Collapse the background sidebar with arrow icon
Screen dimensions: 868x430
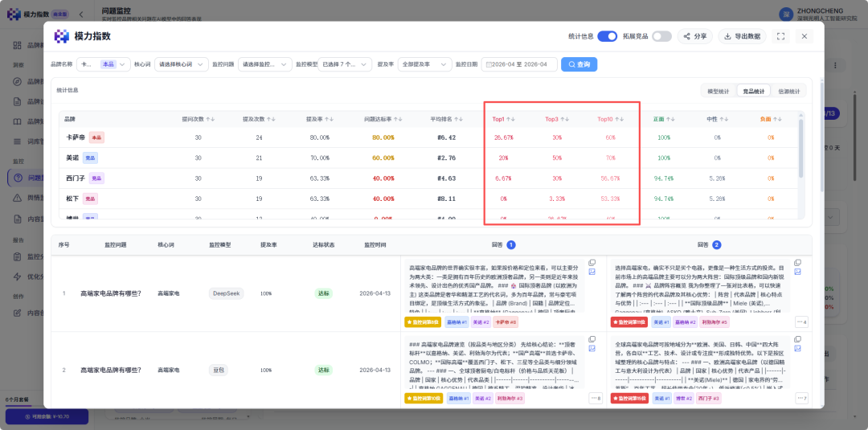click(81, 14)
